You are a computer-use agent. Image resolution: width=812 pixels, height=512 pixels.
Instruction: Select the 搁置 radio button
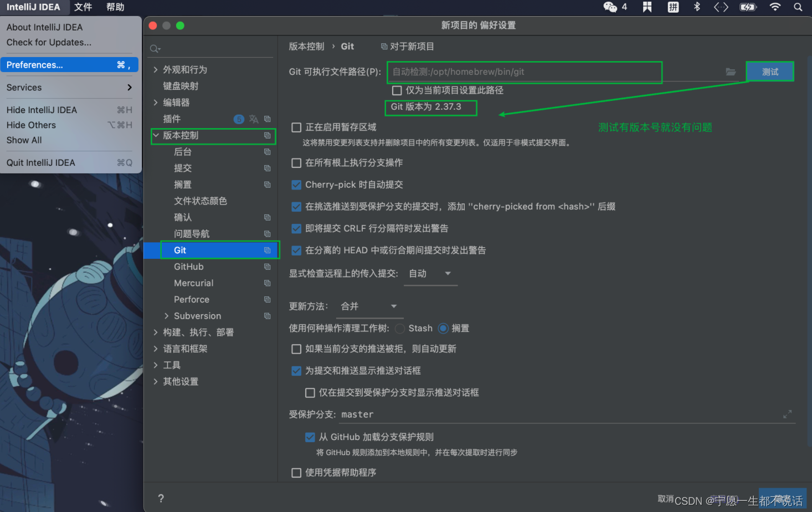(x=443, y=329)
